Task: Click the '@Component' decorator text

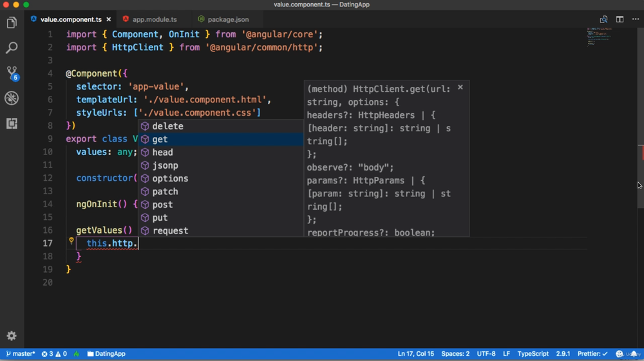Action: click(91, 73)
